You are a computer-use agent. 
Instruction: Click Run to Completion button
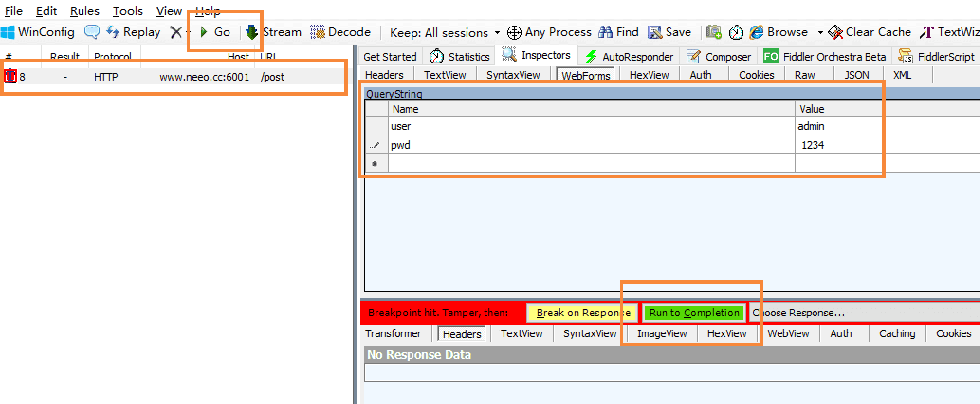(x=694, y=313)
